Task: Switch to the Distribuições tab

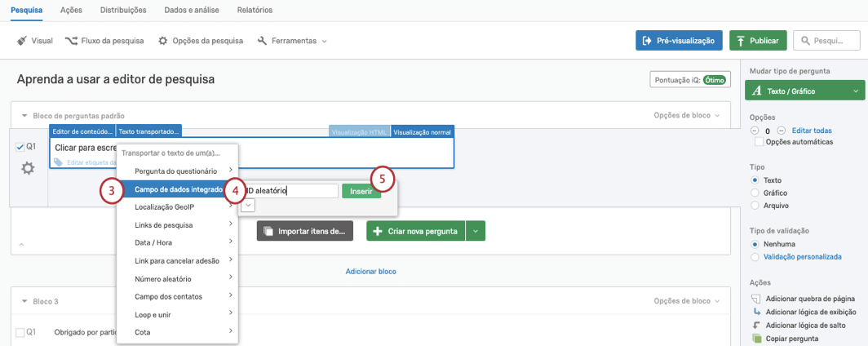Action: (123, 11)
